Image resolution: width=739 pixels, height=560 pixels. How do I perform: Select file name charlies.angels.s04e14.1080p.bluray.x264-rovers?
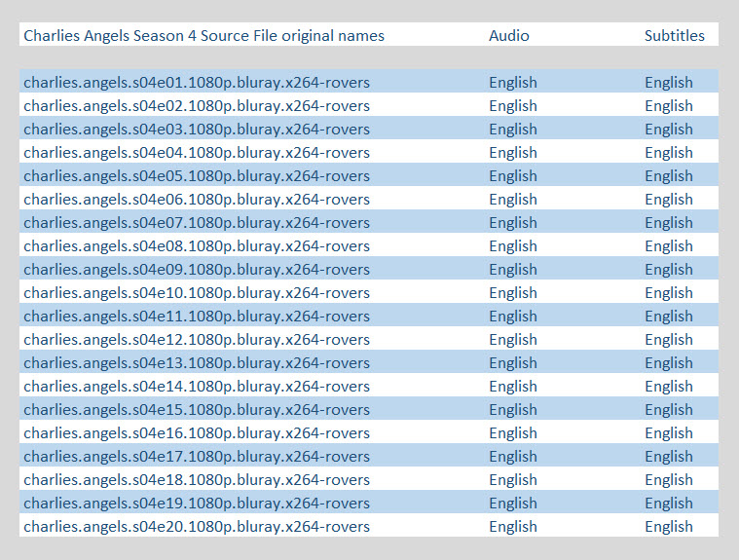click(x=197, y=386)
